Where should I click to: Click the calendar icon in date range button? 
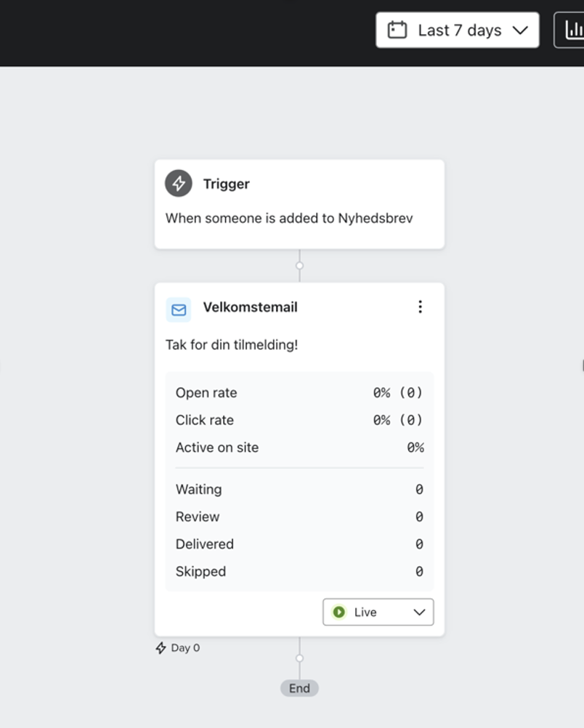(x=397, y=30)
